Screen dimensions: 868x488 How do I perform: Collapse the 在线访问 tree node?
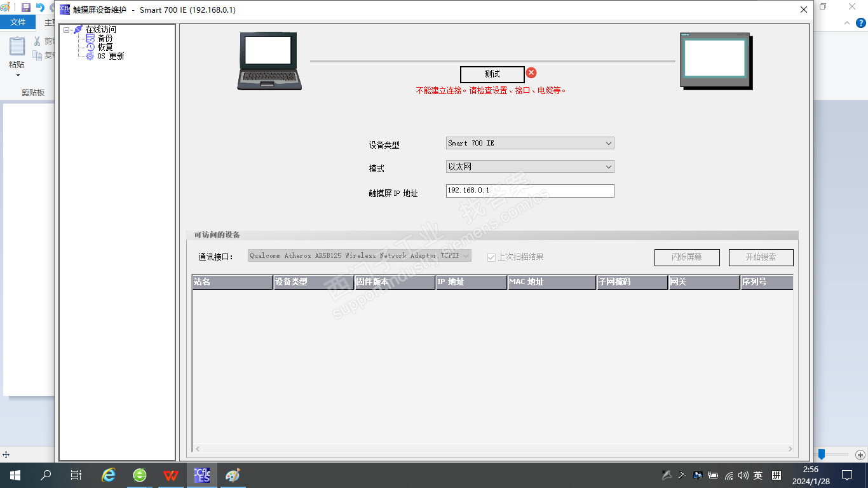66,30
